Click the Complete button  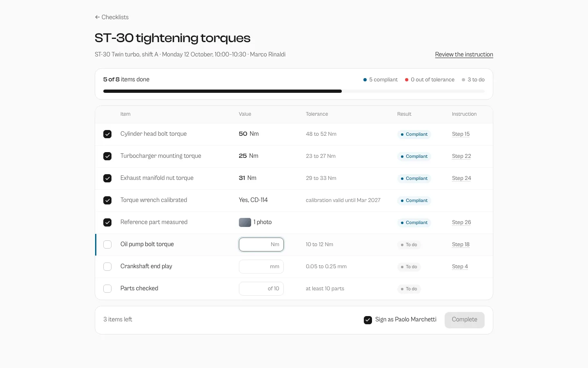[464, 320]
